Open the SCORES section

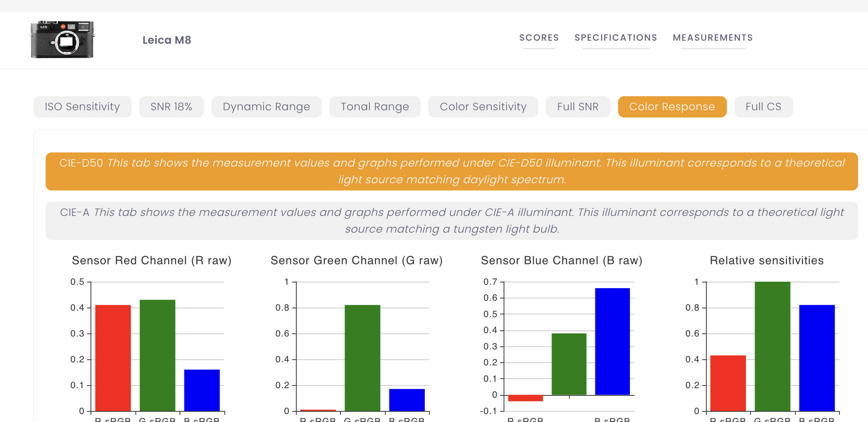[x=539, y=38]
